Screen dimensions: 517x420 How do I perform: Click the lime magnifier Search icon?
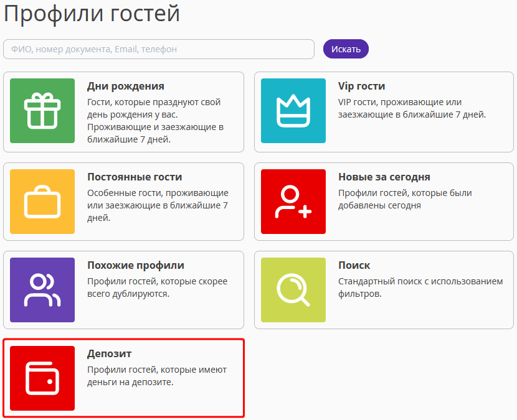click(x=293, y=290)
